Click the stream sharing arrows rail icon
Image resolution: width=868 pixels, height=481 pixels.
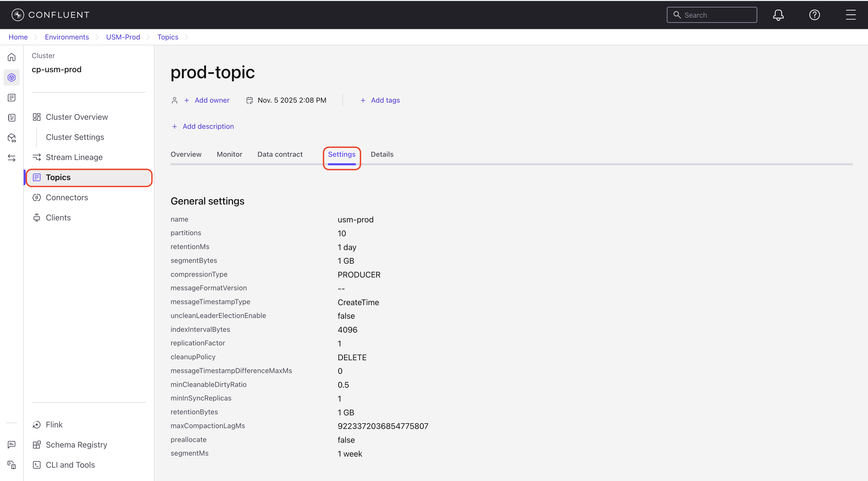pos(12,158)
